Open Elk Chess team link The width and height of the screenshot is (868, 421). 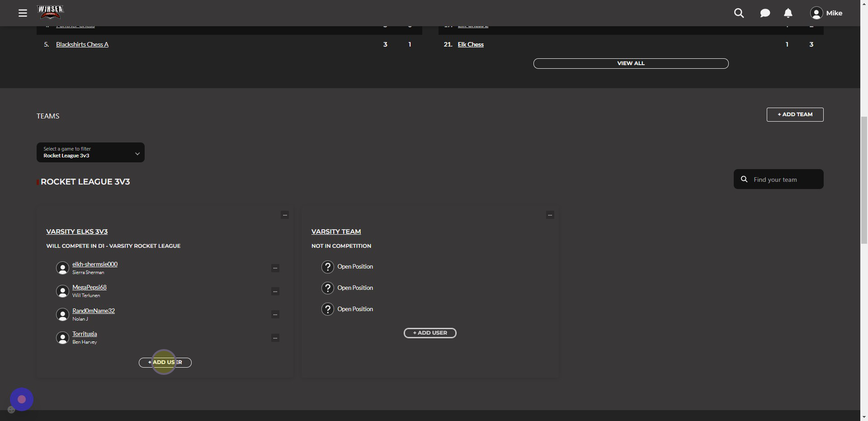tap(471, 44)
